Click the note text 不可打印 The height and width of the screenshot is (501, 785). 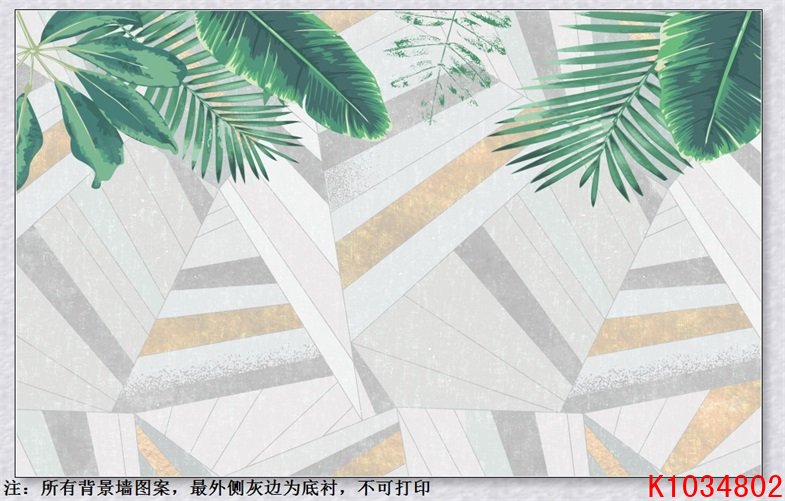(x=393, y=488)
